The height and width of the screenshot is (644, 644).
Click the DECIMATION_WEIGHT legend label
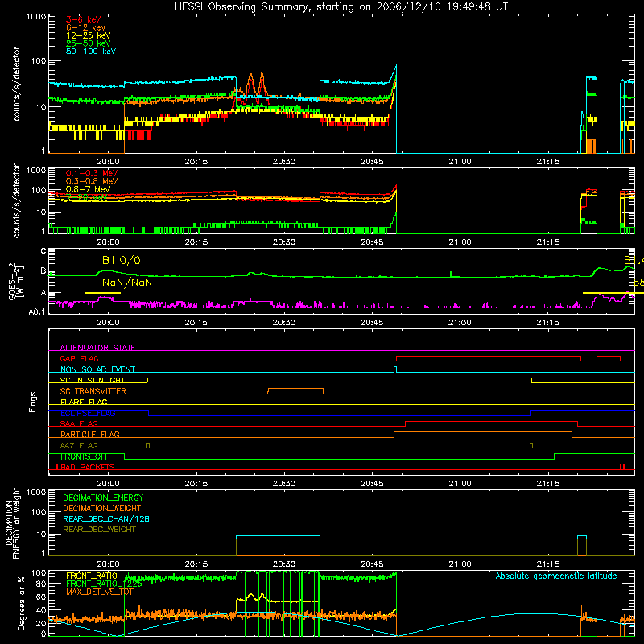tap(102, 508)
